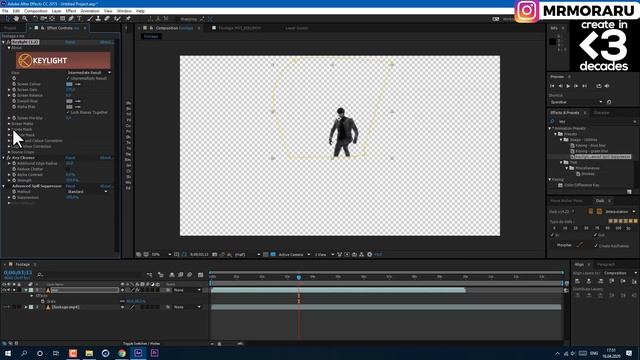Viewport: 640px width, 360px height.
Task: Jump to last frame in Preview panel
Action: pos(584,86)
